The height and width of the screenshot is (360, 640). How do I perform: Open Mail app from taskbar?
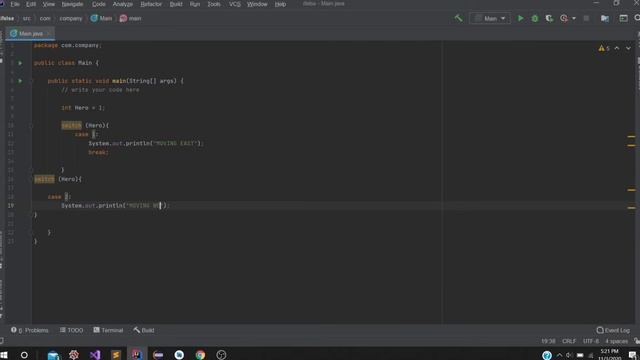pos(53,355)
